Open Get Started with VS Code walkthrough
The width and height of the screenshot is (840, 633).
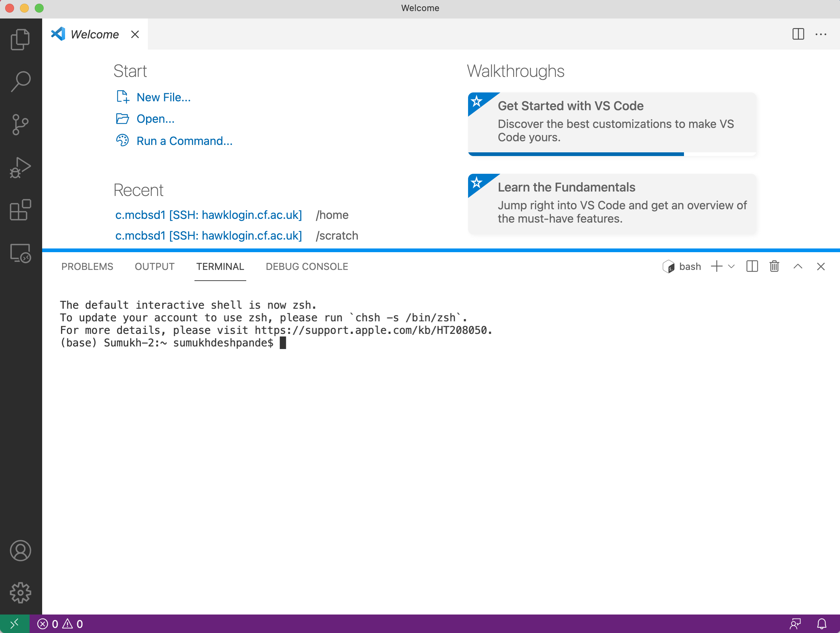612,123
